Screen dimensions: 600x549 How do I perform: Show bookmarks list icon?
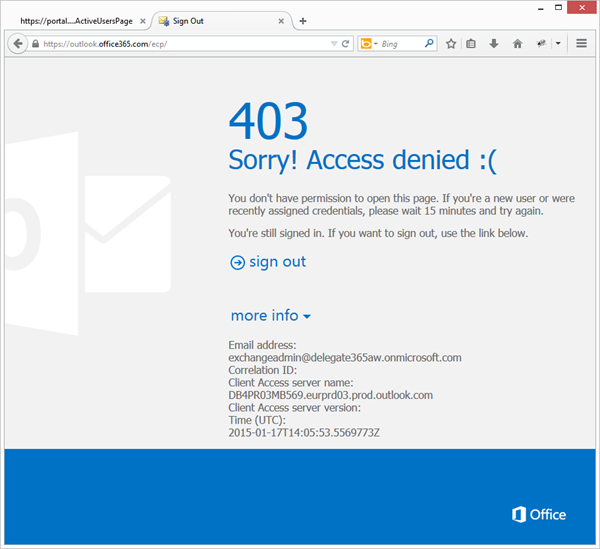[x=471, y=44]
